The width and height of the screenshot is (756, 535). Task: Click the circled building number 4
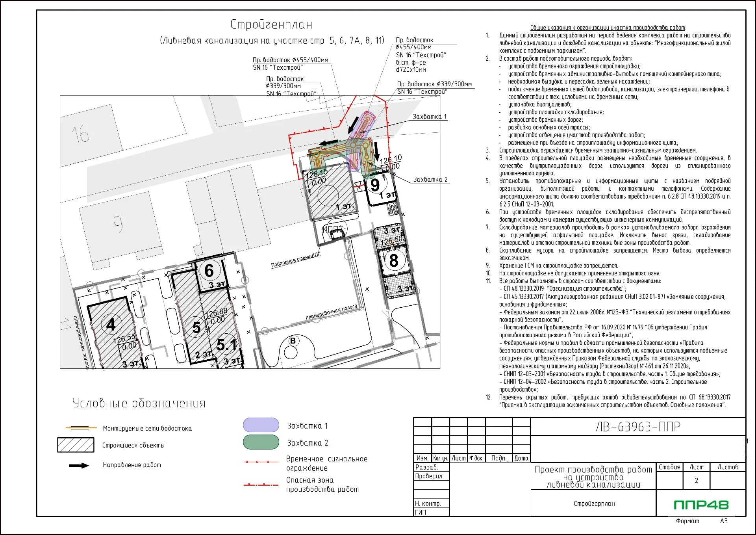(x=111, y=325)
